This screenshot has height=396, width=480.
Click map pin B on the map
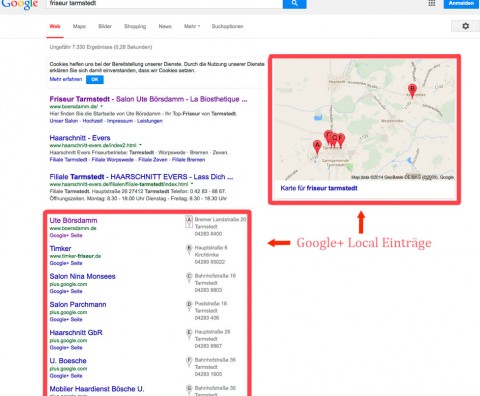click(412, 90)
